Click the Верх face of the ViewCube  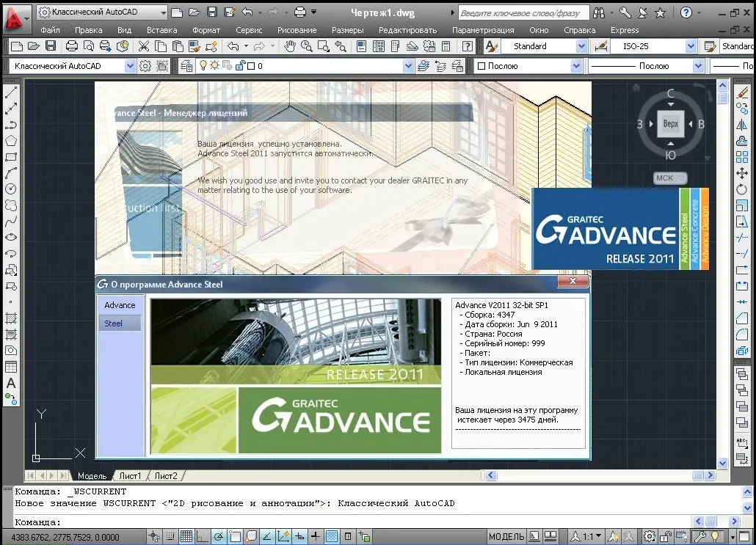(x=671, y=124)
